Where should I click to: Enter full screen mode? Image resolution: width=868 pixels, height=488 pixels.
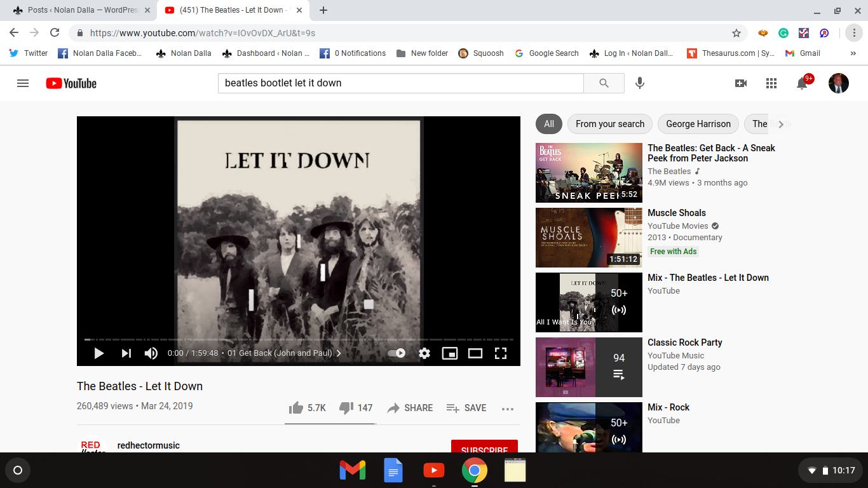[501, 353]
